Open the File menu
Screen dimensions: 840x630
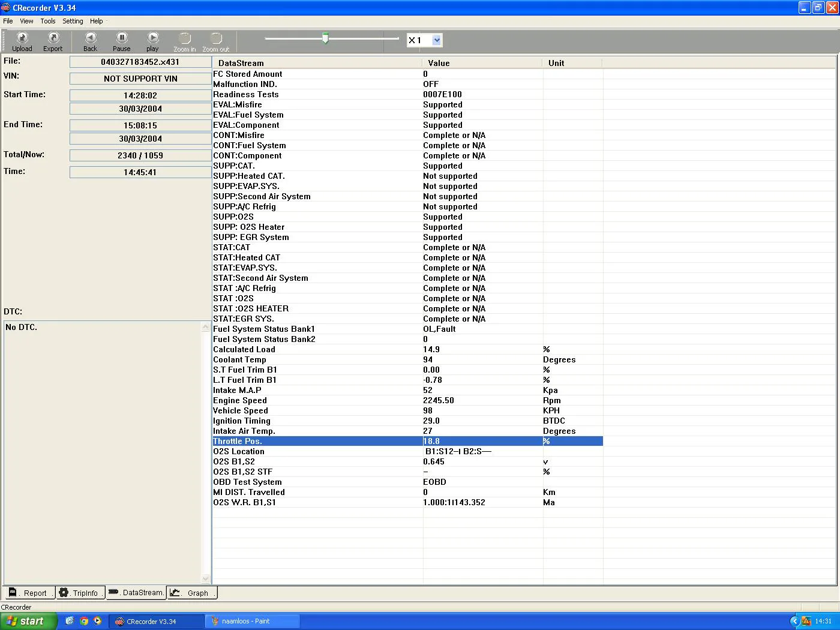click(x=8, y=21)
